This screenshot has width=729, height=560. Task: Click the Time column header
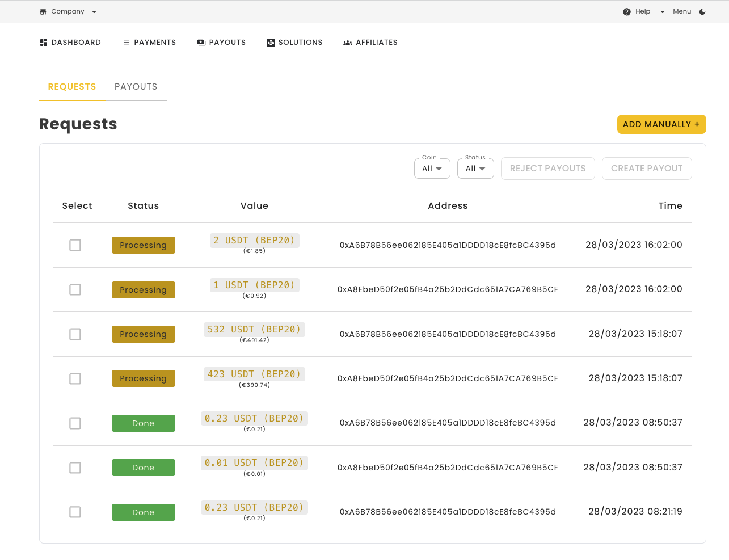(671, 206)
